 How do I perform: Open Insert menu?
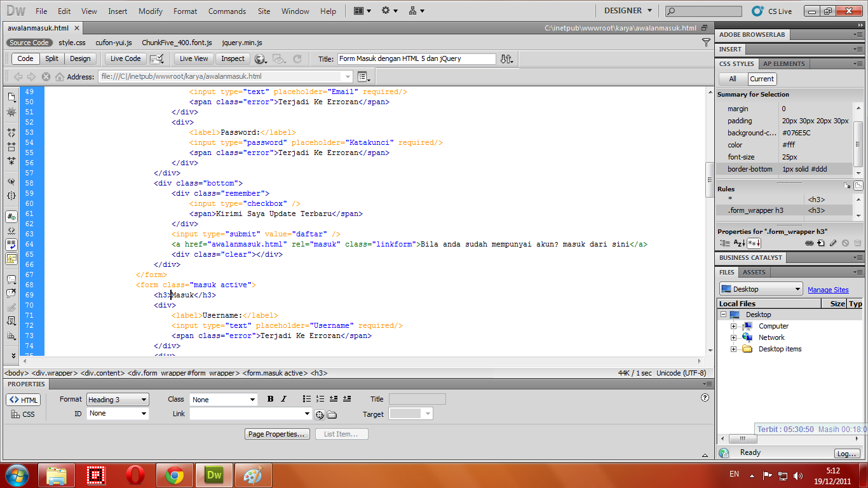click(118, 11)
